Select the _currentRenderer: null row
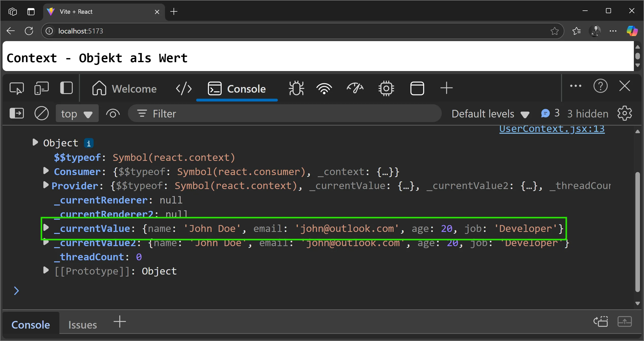Viewport: 644px width, 341px height. tap(118, 200)
